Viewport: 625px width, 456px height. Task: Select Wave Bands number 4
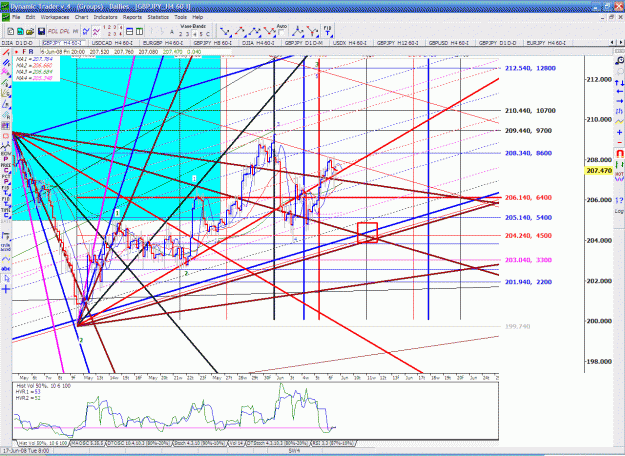(194, 34)
